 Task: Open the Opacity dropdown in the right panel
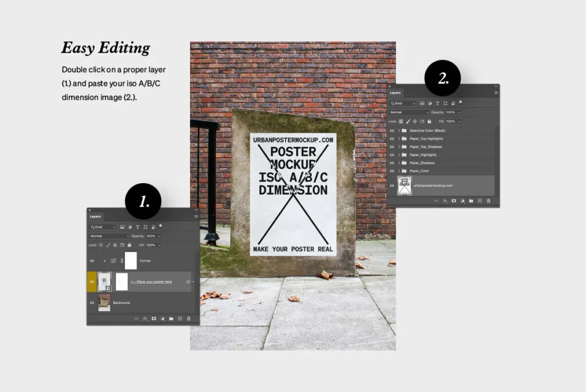(x=459, y=112)
